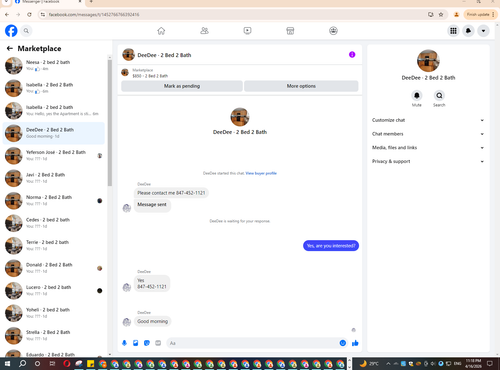This screenshot has width=500, height=370.
Task: Click taskbar clock and date
Action: click(x=473, y=363)
